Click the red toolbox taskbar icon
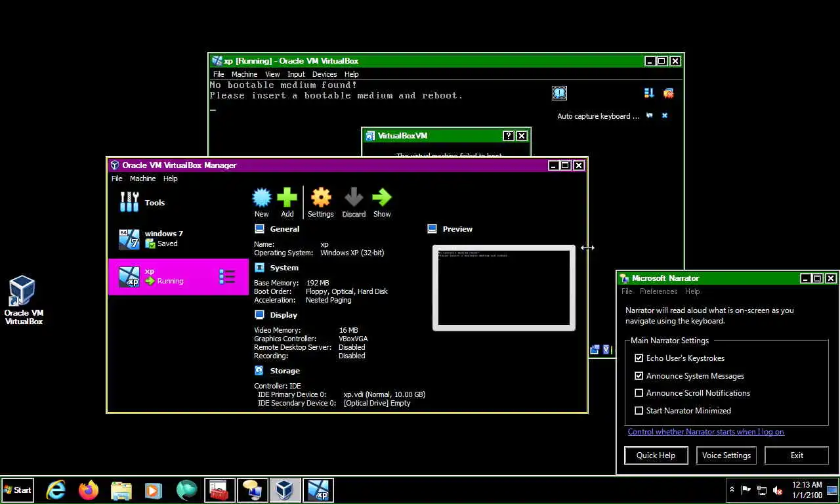Viewport: 840px width, 504px height. tap(219, 490)
